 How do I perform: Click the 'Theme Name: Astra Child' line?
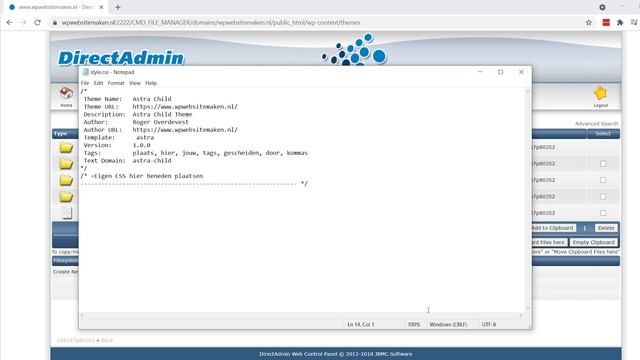pyautogui.click(x=127, y=99)
